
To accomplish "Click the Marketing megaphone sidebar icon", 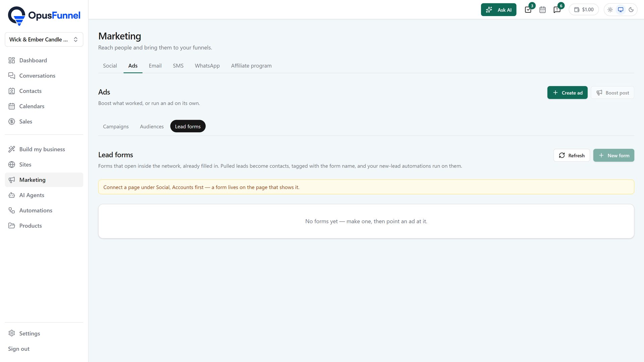I will (x=12, y=180).
